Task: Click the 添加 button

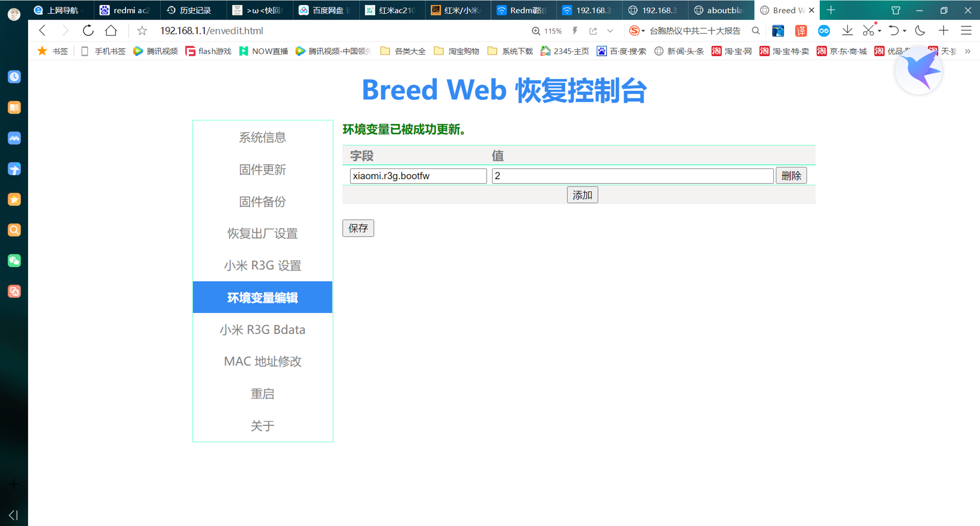Action: [582, 195]
